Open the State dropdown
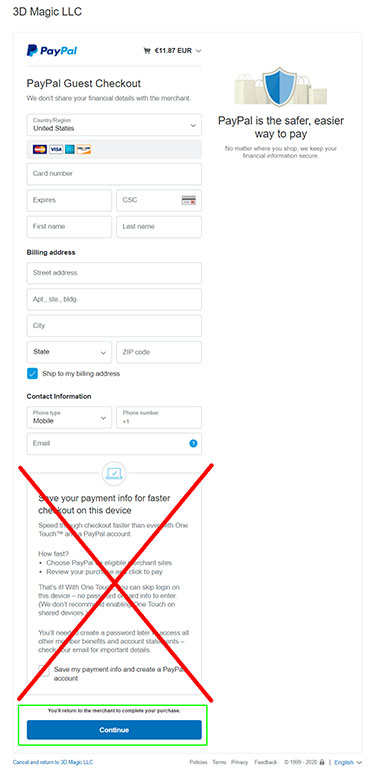 click(x=69, y=352)
